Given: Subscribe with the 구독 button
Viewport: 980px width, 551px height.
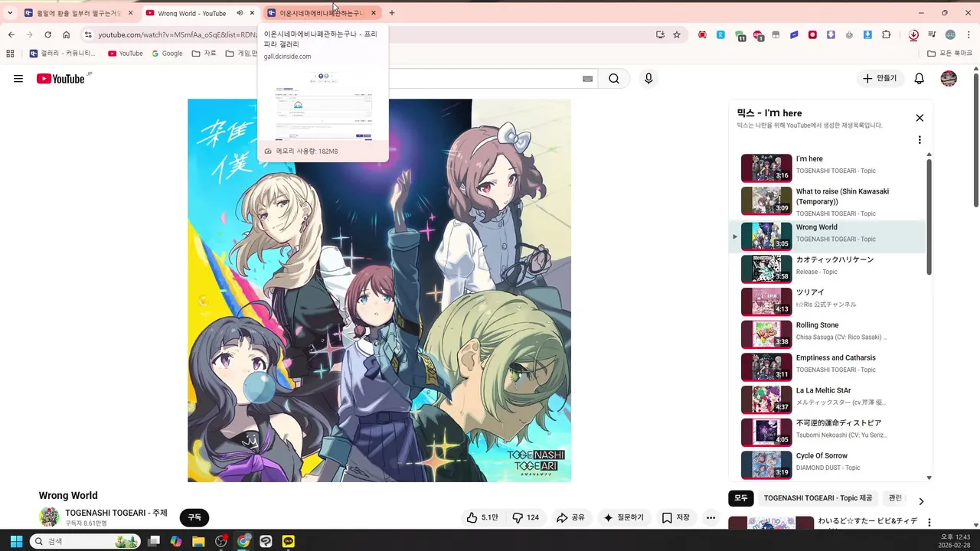Looking at the screenshot, I should coord(194,518).
